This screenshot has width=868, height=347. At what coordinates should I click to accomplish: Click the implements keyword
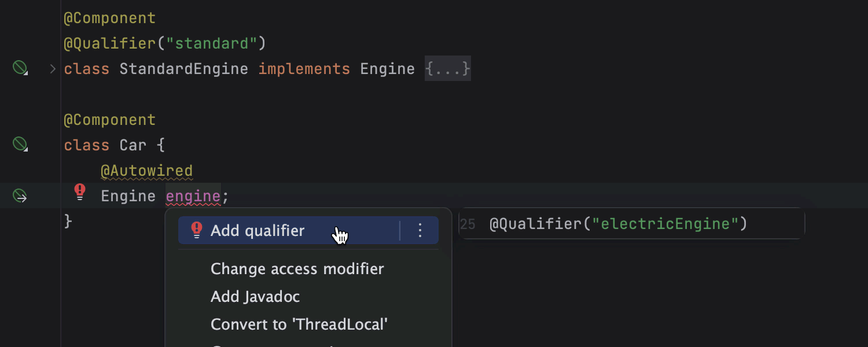click(304, 69)
